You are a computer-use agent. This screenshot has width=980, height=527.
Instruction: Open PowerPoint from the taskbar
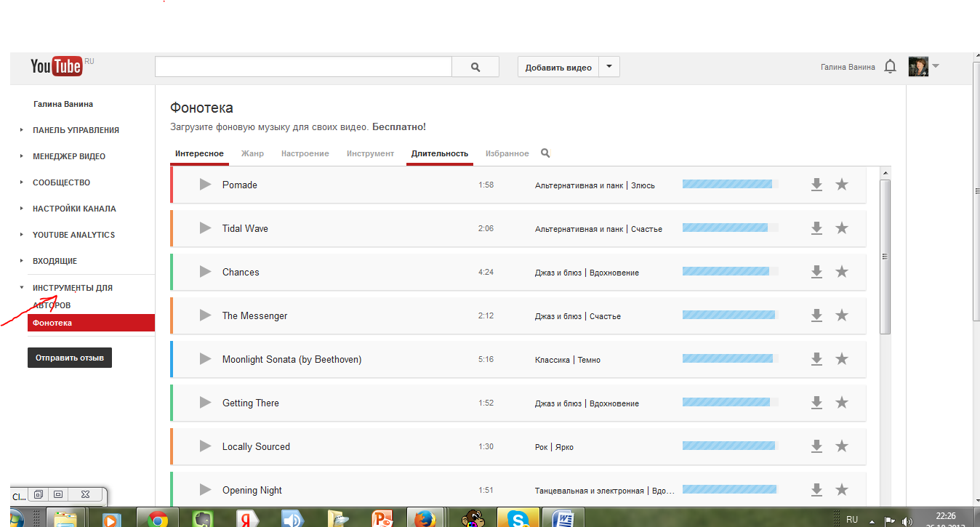(382, 518)
